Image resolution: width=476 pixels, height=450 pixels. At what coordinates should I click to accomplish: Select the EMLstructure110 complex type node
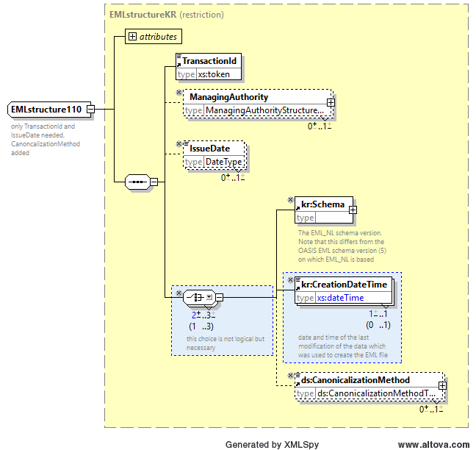pyautogui.click(x=49, y=109)
